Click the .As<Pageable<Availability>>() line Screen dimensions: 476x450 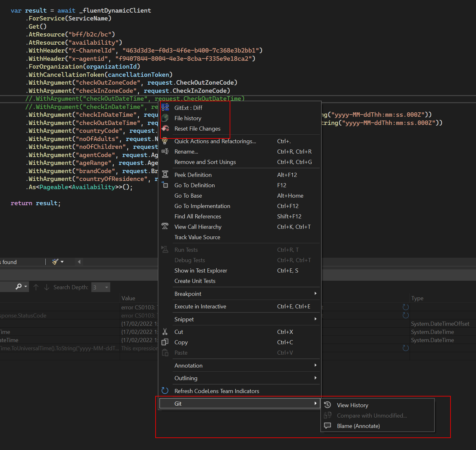pyautogui.click(x=79, y=187)
